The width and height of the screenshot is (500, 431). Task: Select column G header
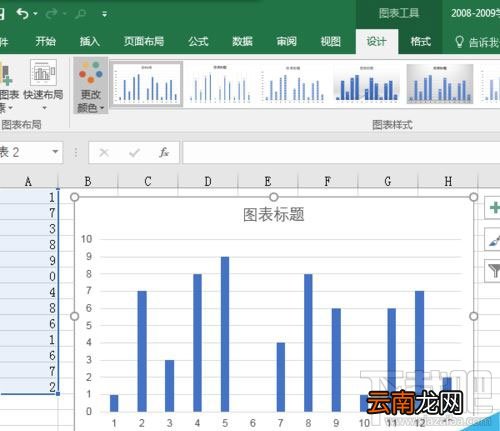coord(388,182)
